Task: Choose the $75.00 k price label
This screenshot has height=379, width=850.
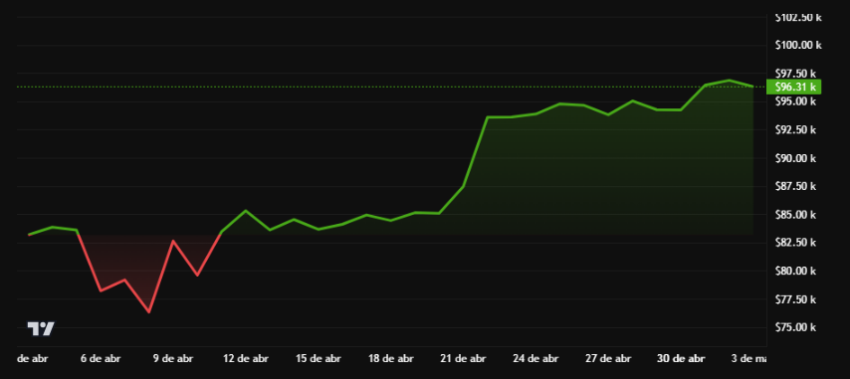Action: [x=795, y=327]
